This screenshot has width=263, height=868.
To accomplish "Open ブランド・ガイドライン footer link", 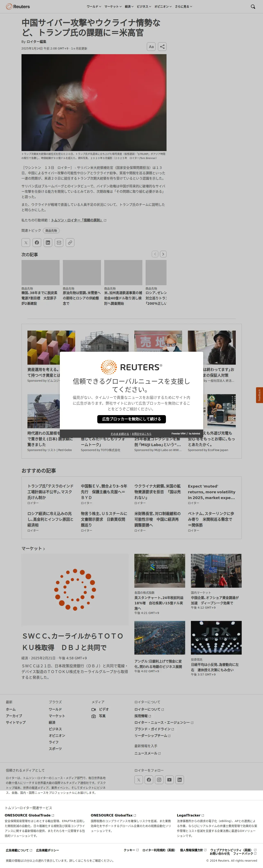I will (154, 729).
